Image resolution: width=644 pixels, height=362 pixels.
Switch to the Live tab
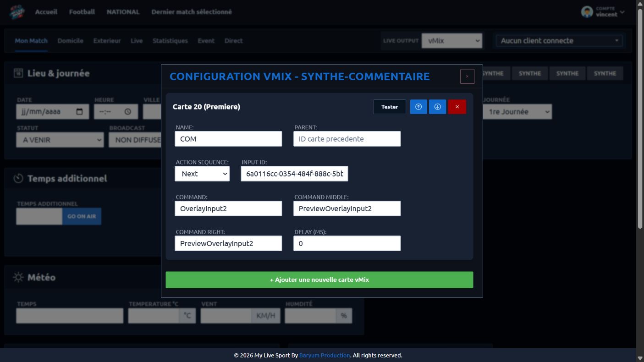[x=137, y=41]
